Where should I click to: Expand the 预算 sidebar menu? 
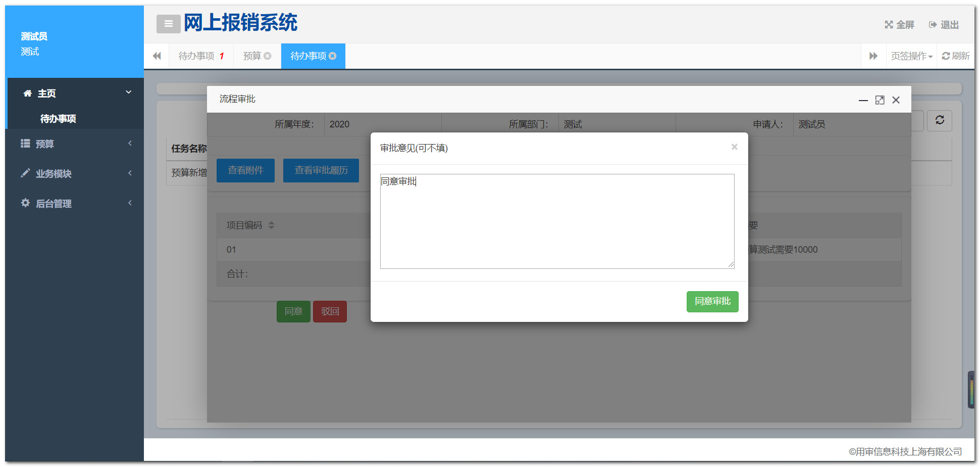pyautogui.click(x=44, y=144)
